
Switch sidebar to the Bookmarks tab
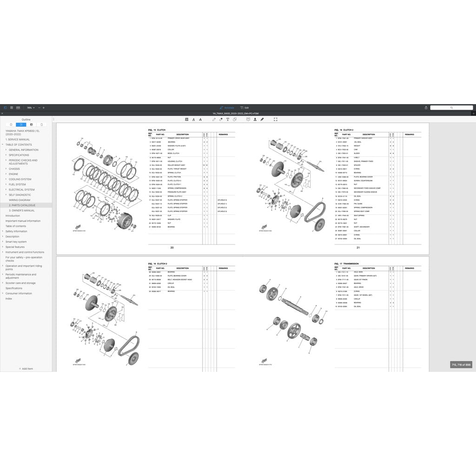click(x=11, y=125)
